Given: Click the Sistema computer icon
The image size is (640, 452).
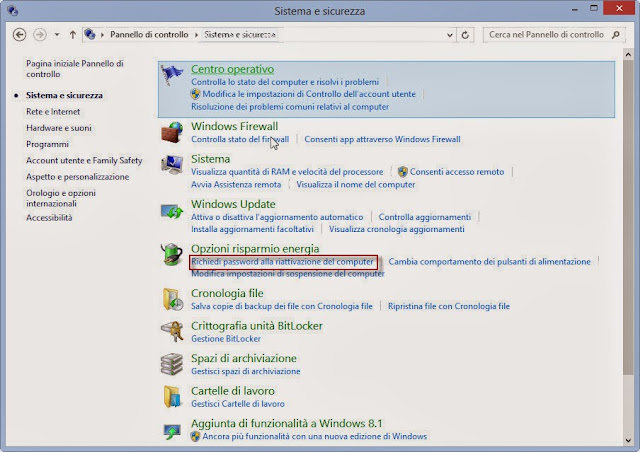Looking at the screenshot, I should (x=173, y=165).
